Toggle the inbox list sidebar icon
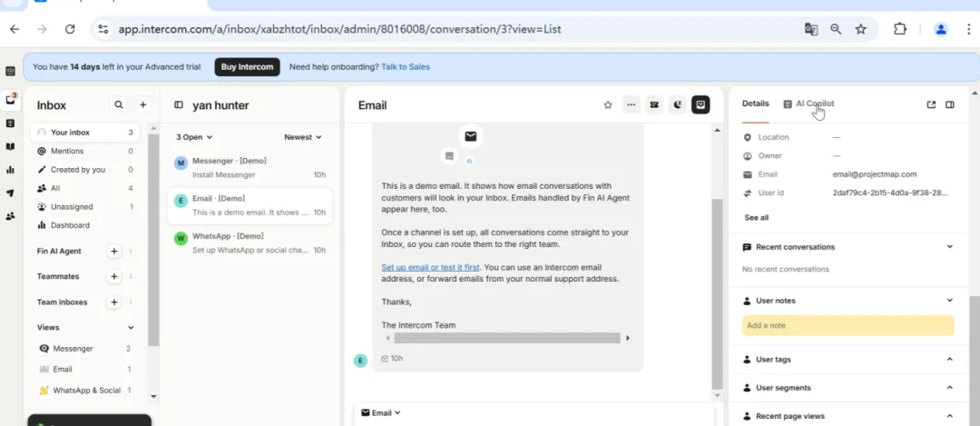 (x=179, y=105)
